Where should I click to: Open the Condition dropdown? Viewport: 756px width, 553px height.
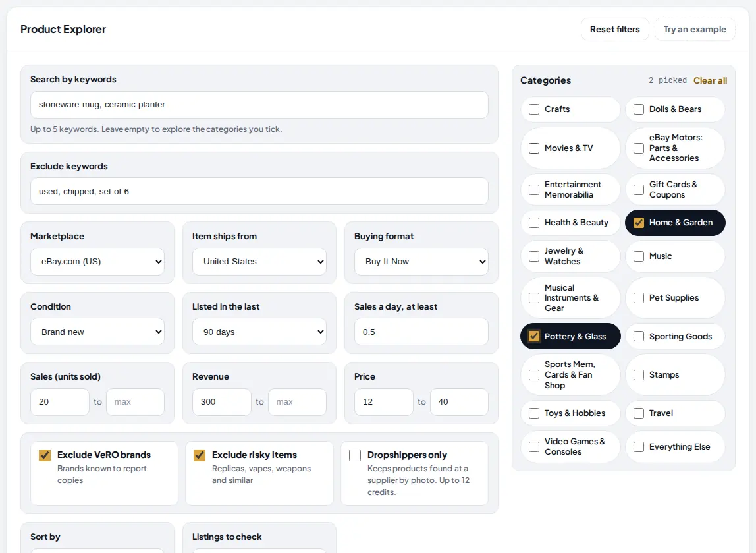point(97,332)
